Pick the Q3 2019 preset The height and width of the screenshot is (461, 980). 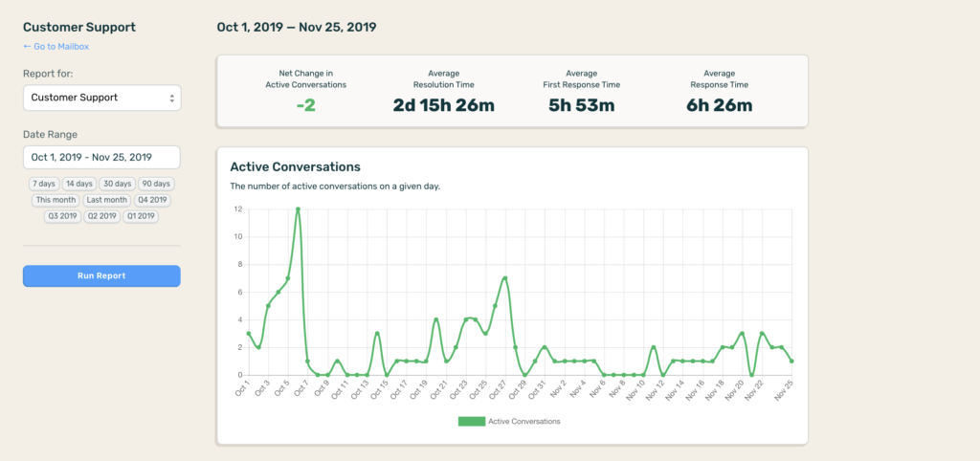coord(62,216)
